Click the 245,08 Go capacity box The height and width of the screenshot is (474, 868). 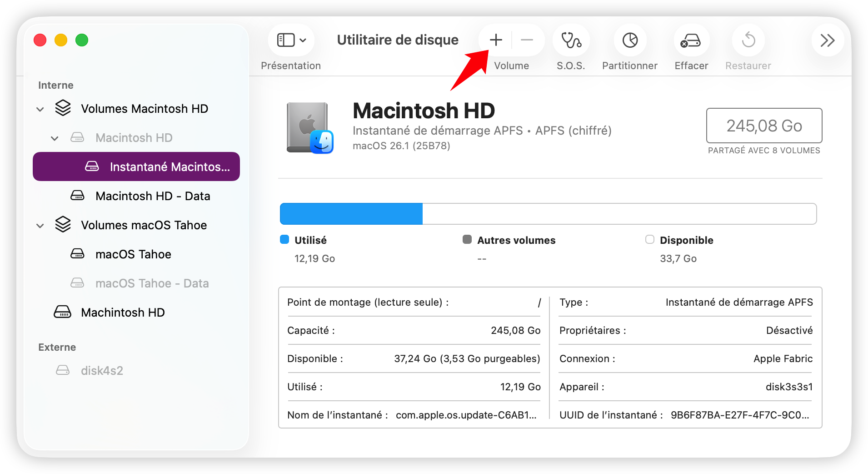pyautogui.click(x=764, y=126)
